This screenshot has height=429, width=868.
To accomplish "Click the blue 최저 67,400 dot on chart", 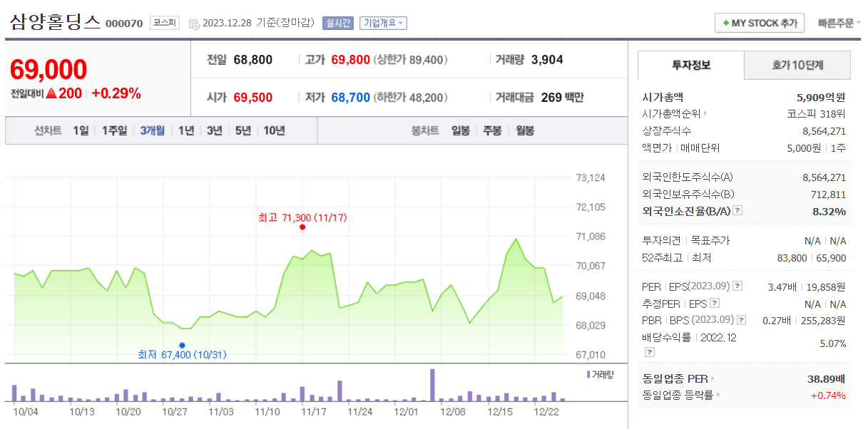I will (x=182, y=345).
